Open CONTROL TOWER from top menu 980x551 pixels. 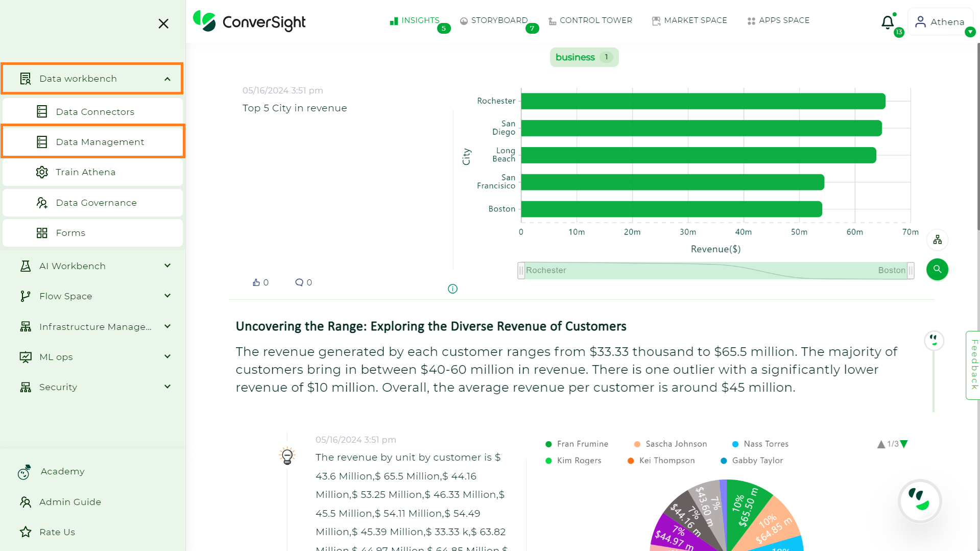(x=595, y=20)
